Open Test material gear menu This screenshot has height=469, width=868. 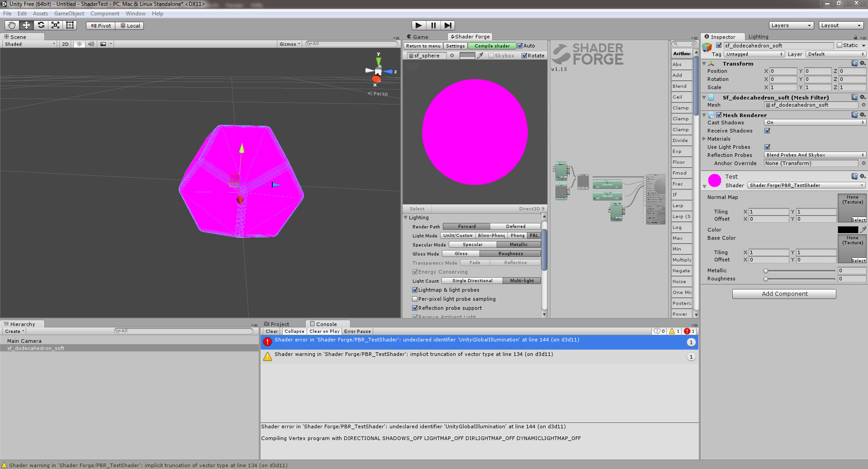coord(863,176)
